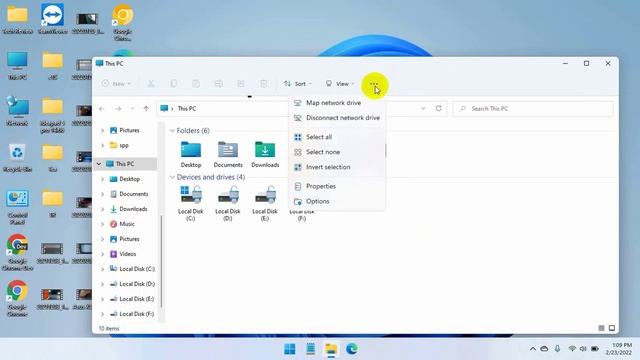Open Windows Start button on taskbar
The height and width of the screenshot is (360, 640).
(290, 349)
